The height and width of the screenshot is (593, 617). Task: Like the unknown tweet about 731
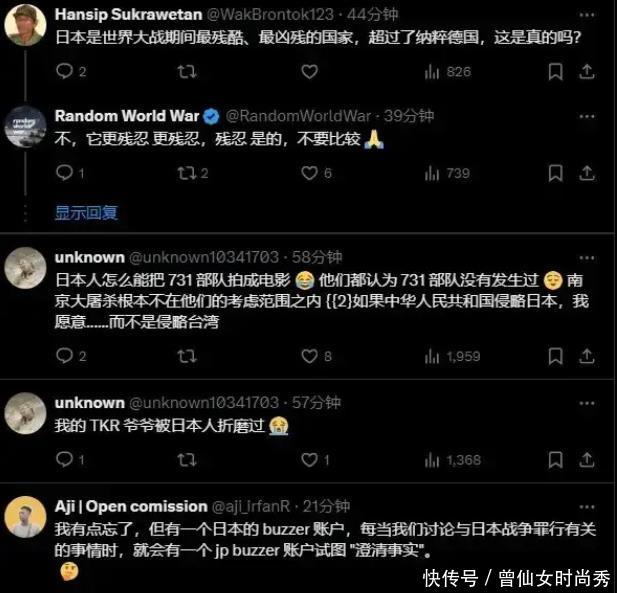pos(316,356)
